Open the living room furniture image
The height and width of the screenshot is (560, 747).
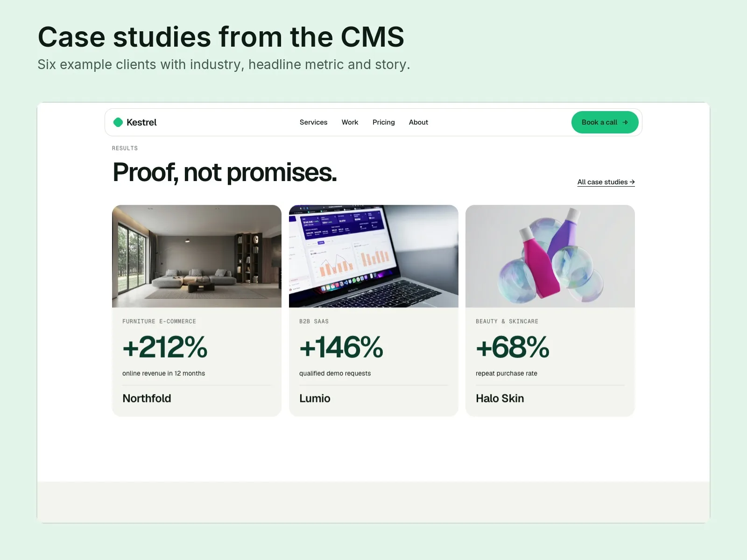[x=197, y=256]
